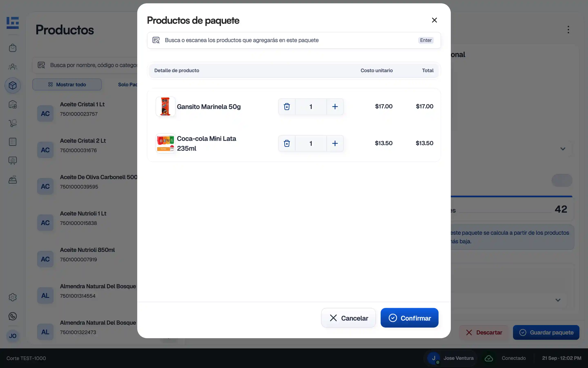Toggle the gray switch in package panel

click(x=562, y=180)
